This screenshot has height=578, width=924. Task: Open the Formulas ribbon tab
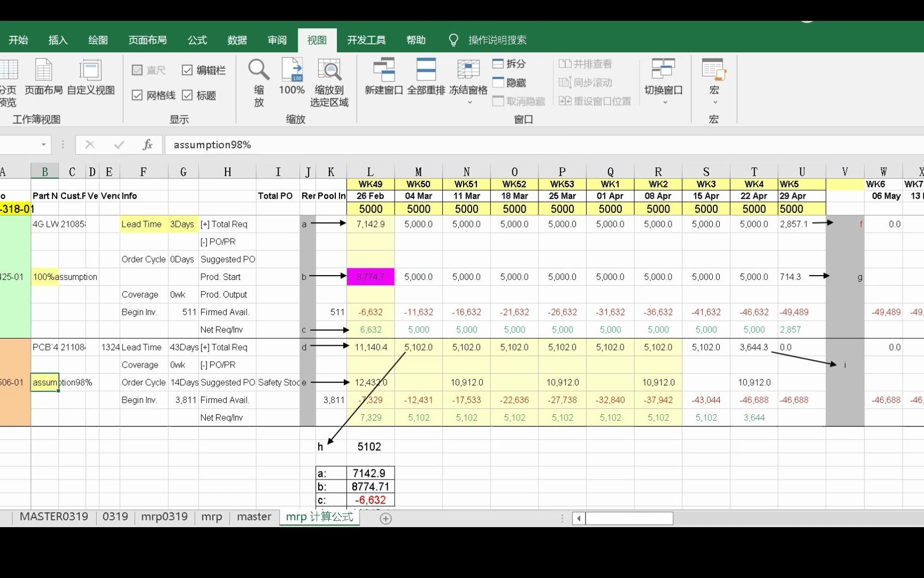click(197, 40)
